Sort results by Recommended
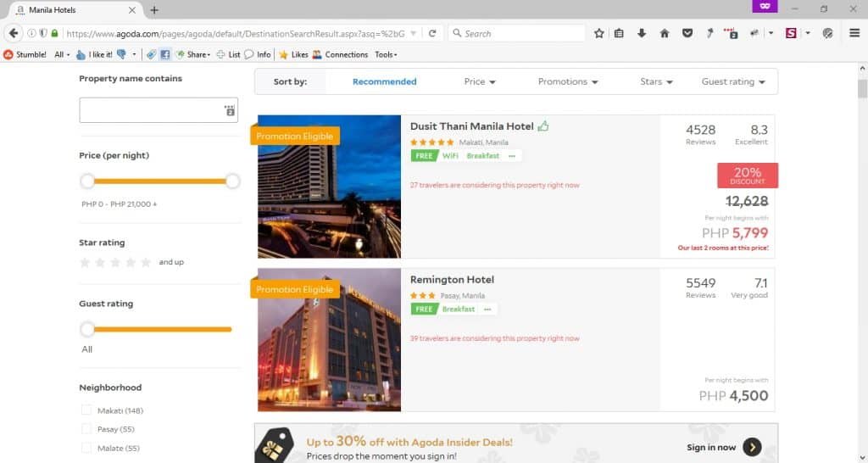868x463 pixels. [384, 81]
